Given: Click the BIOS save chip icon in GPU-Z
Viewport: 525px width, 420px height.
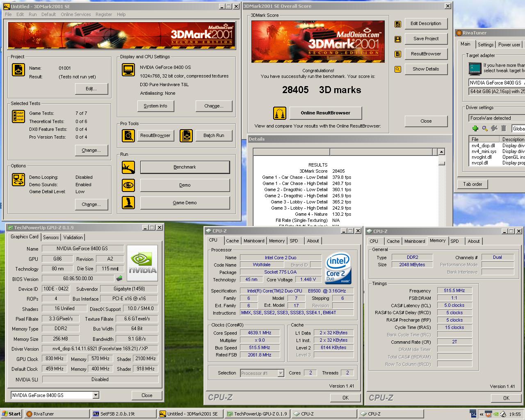Looking at the screenshot, I should [119, 278].
